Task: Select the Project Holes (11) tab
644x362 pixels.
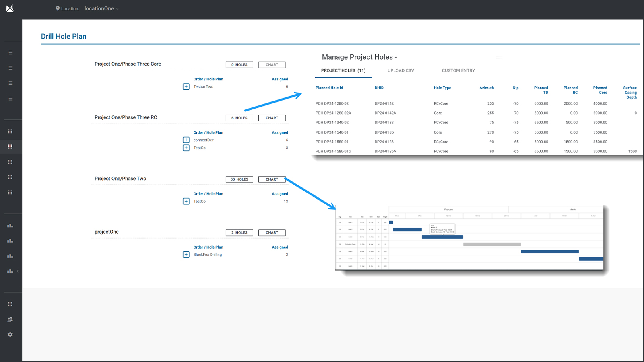Action: pos(343,70)
